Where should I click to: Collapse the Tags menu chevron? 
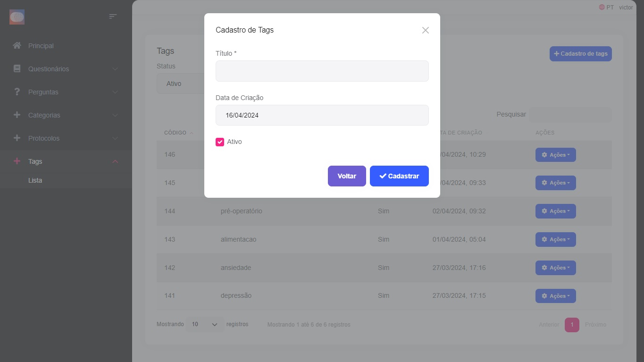pos(115,161)
